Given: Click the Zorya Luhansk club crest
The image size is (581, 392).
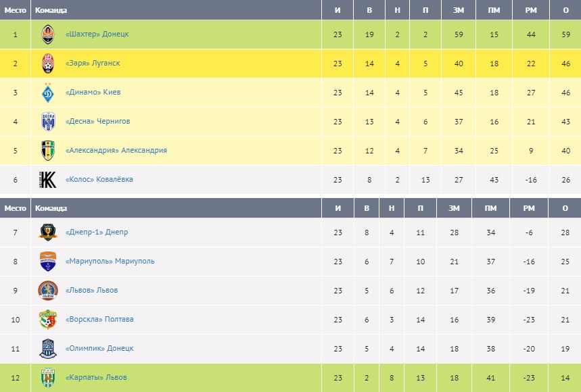Looking at the screenshot, I should 48,64.
